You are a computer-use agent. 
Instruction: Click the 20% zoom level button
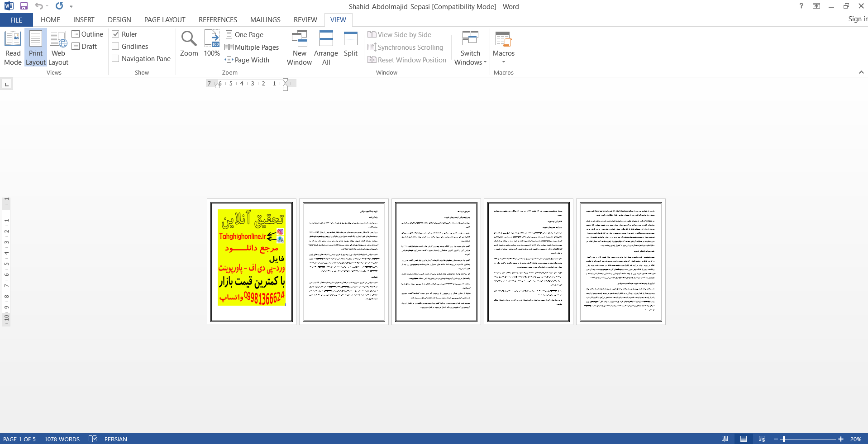(x=855, y=439)
